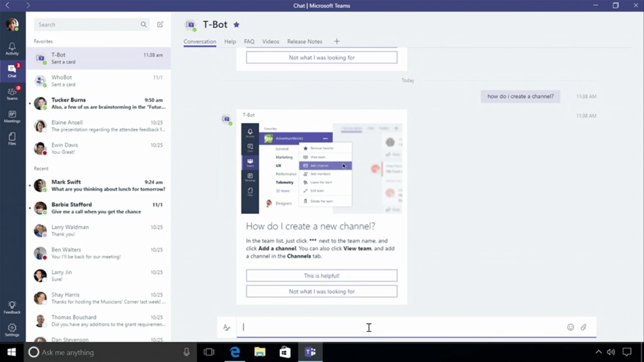Image resolution: width=644 pixels, height=362 pixels.
Task: Click the new chat compose icon
Action: click(x=160, y=25)
